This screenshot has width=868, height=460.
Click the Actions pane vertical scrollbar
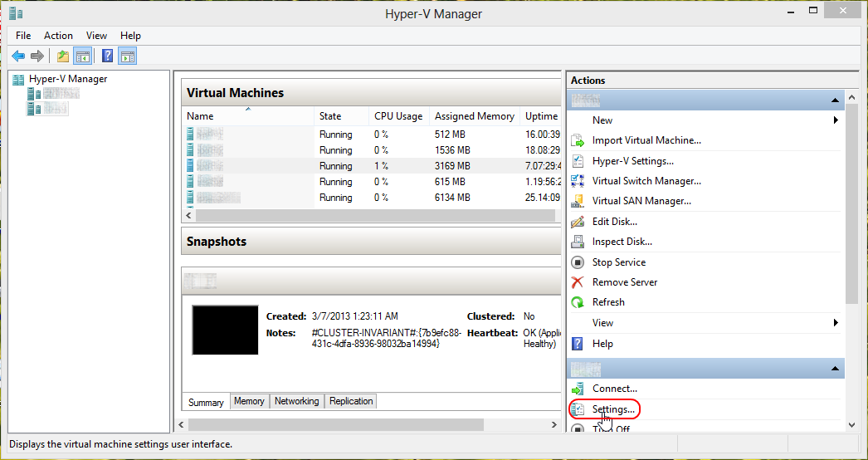tap(851, 205)
